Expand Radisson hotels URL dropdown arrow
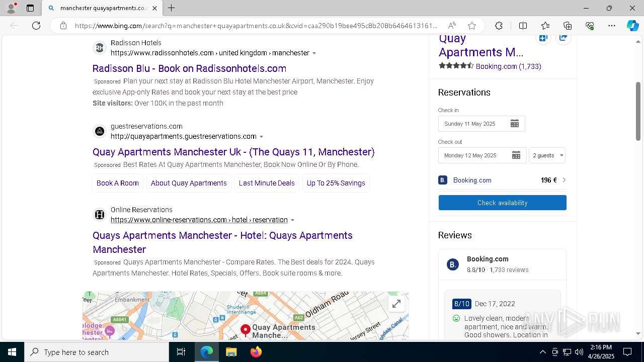This screenshot has height=362, width=644. click(314, 53)
